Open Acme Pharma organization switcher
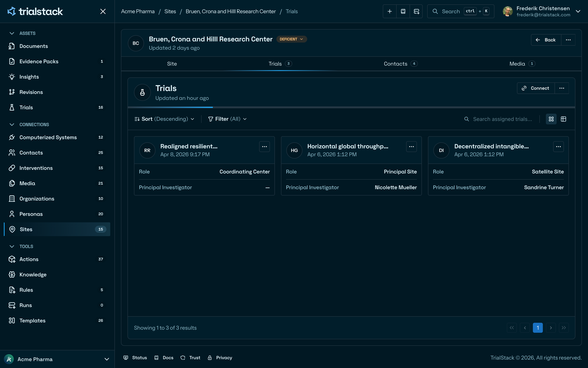The image size is (588, 368). click(x=57, y=359)
